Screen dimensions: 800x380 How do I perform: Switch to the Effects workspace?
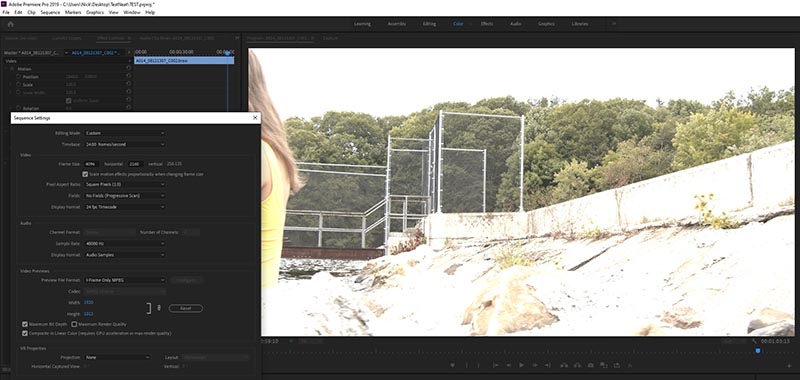pos(487,24)
